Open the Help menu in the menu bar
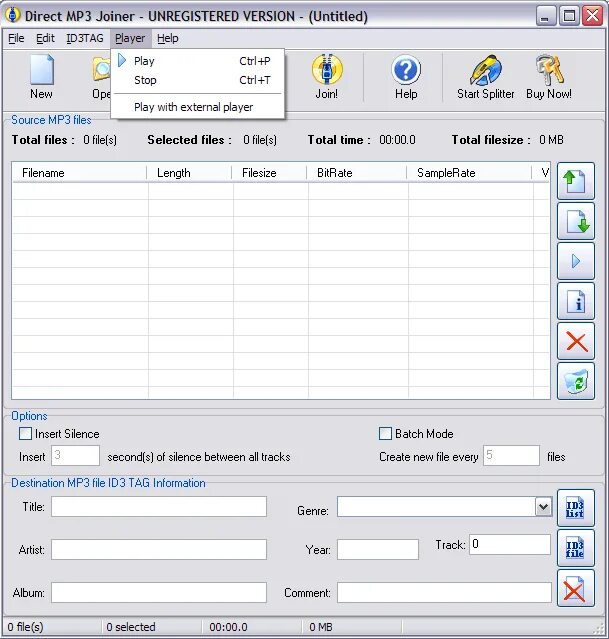The image size is (609, 639). click(168, 38)
